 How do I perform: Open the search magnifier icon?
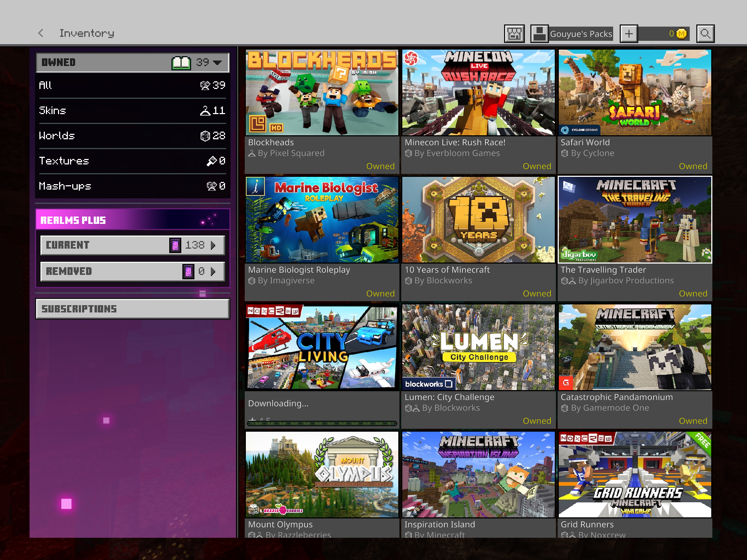point(705,34)
